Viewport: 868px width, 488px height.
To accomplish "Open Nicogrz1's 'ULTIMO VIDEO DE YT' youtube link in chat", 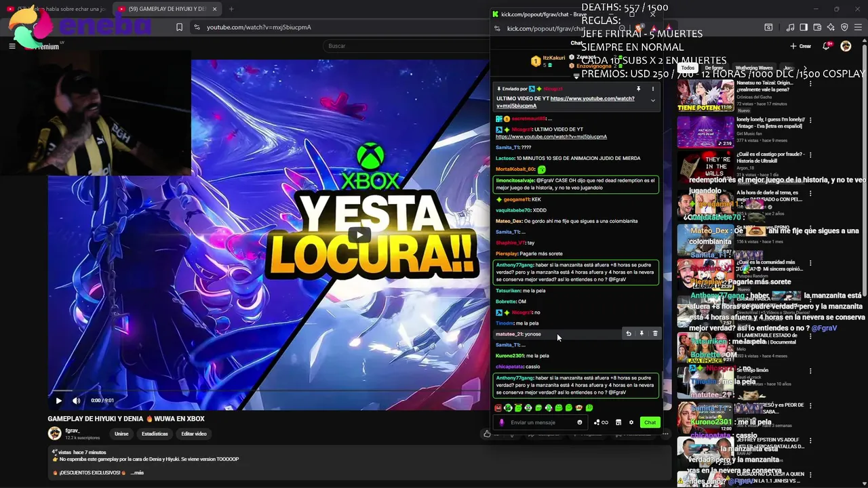I will [x=551, y=136].
